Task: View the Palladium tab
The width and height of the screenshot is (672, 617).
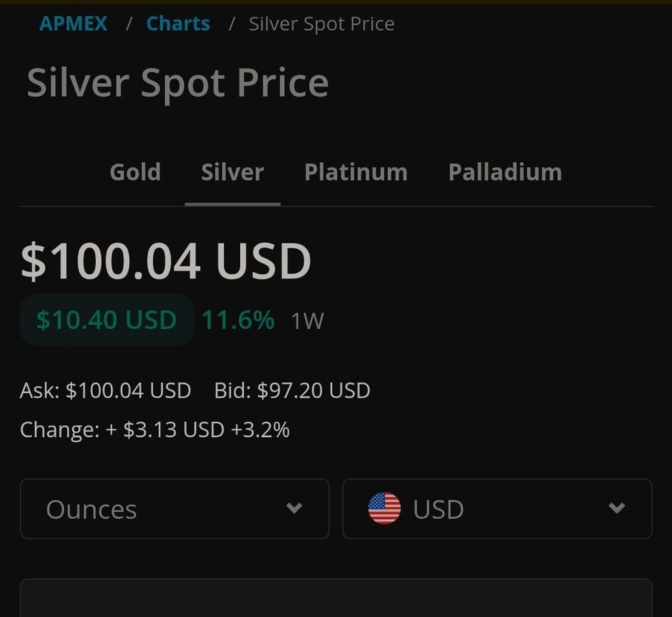Action: point(505,172)
